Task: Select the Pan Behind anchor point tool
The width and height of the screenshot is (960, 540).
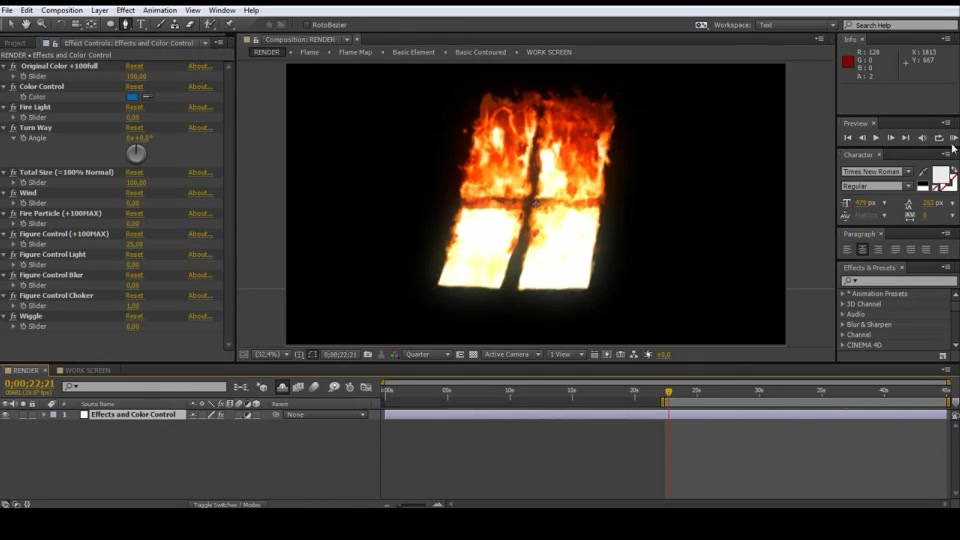Action: (x=91, y=24)
